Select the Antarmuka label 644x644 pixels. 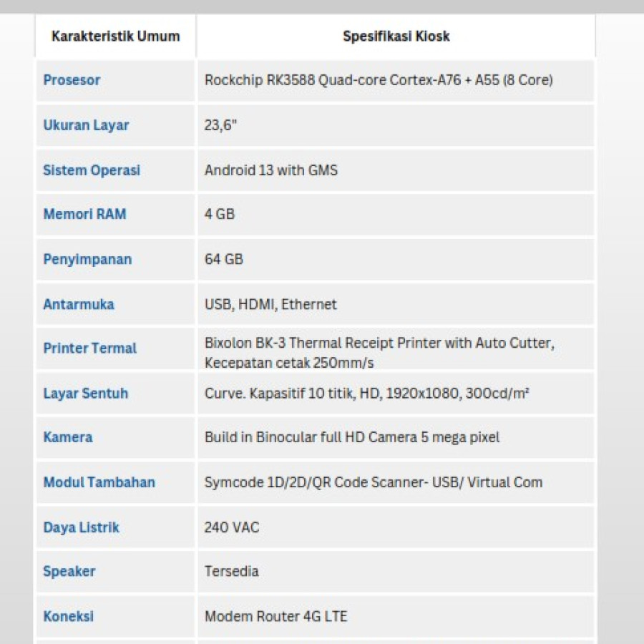(79, 304)
